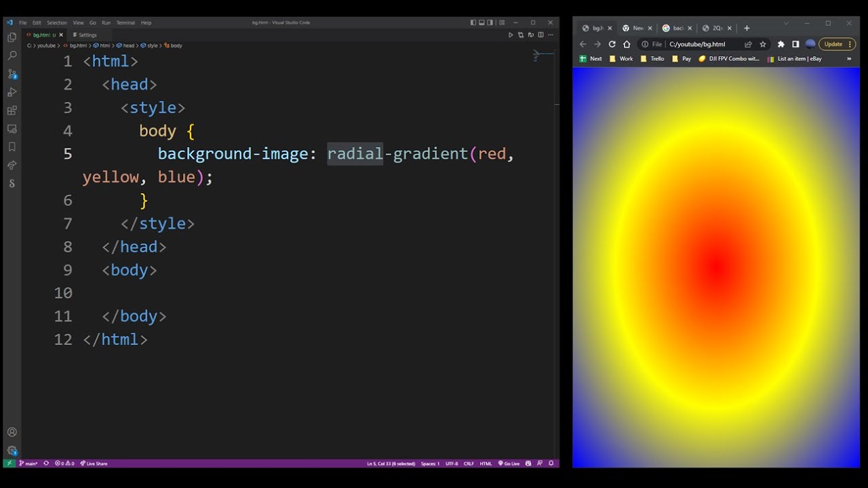The height and width of the screenshot is (488, 868).
Task: Split the editor to the right
Action: point(540,35)
